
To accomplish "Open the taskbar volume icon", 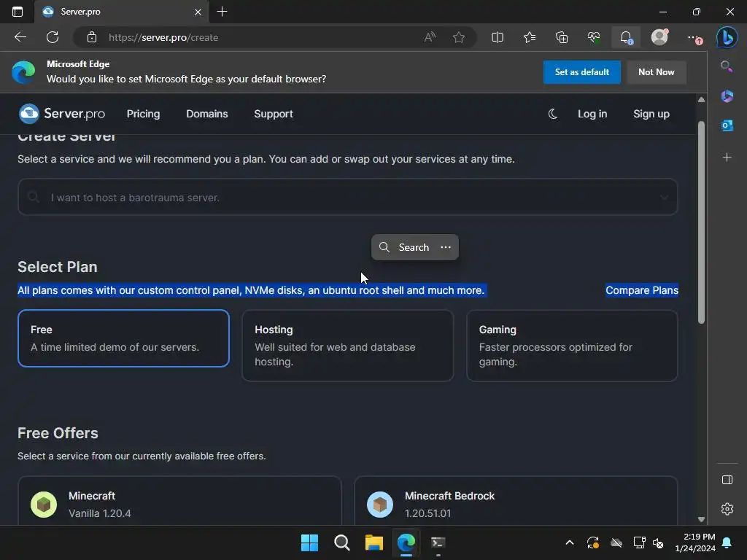I will pos(659,542).
